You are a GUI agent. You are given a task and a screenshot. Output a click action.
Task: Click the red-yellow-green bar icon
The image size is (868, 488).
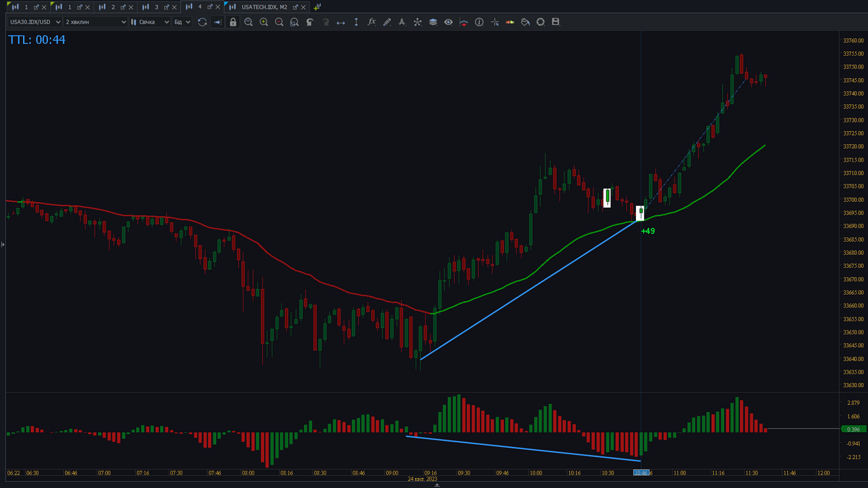(x=510, y=22)
